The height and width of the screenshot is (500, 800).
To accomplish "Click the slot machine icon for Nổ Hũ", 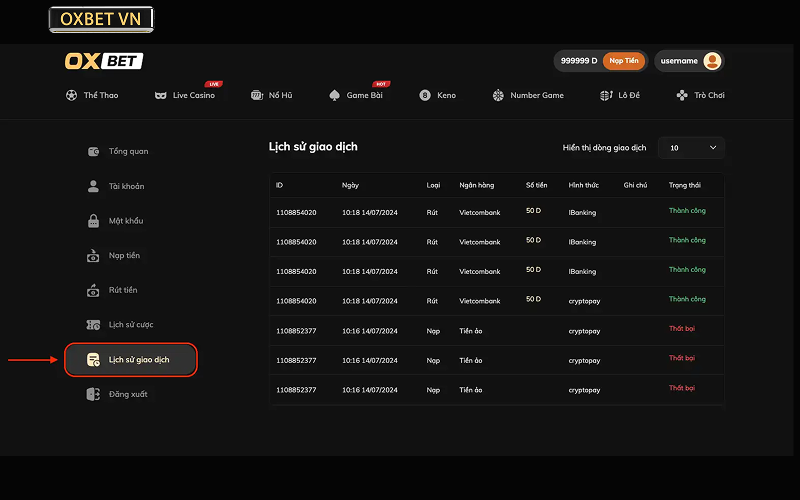I will 256,95.
